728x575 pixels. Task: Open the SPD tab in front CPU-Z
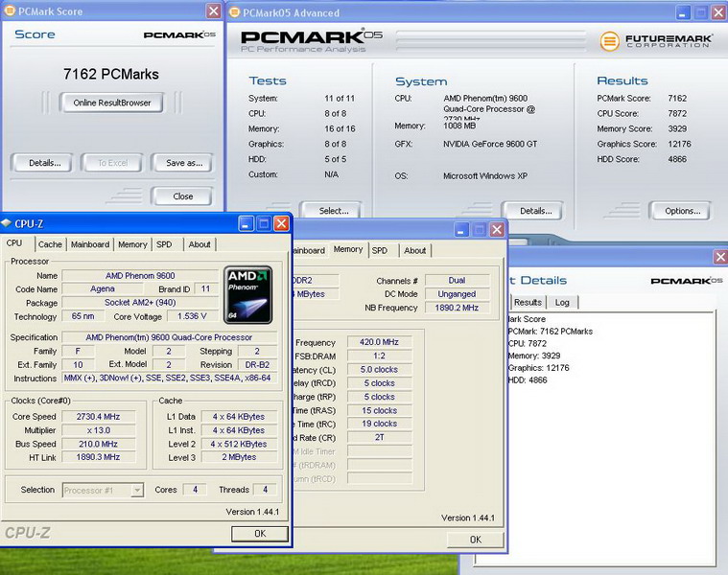coord(164,244)
